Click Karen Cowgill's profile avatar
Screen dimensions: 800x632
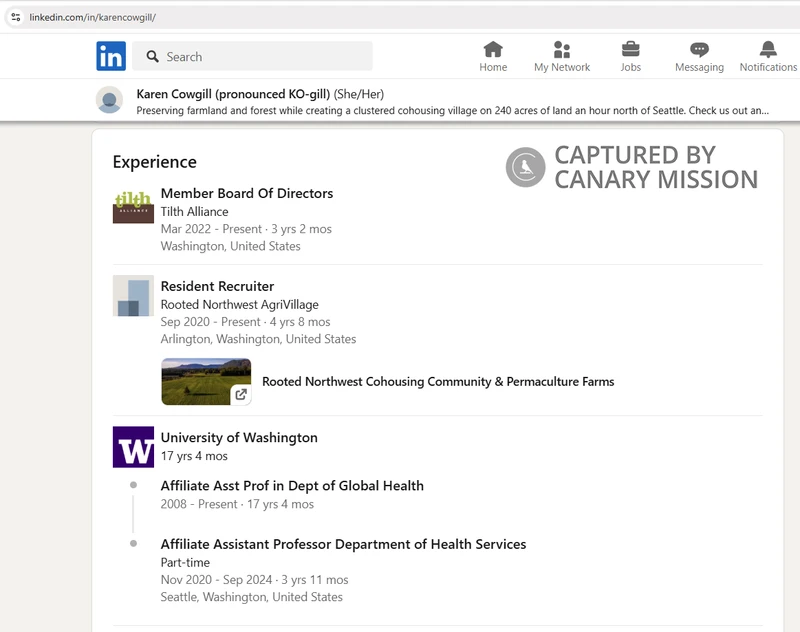point(110,100)
